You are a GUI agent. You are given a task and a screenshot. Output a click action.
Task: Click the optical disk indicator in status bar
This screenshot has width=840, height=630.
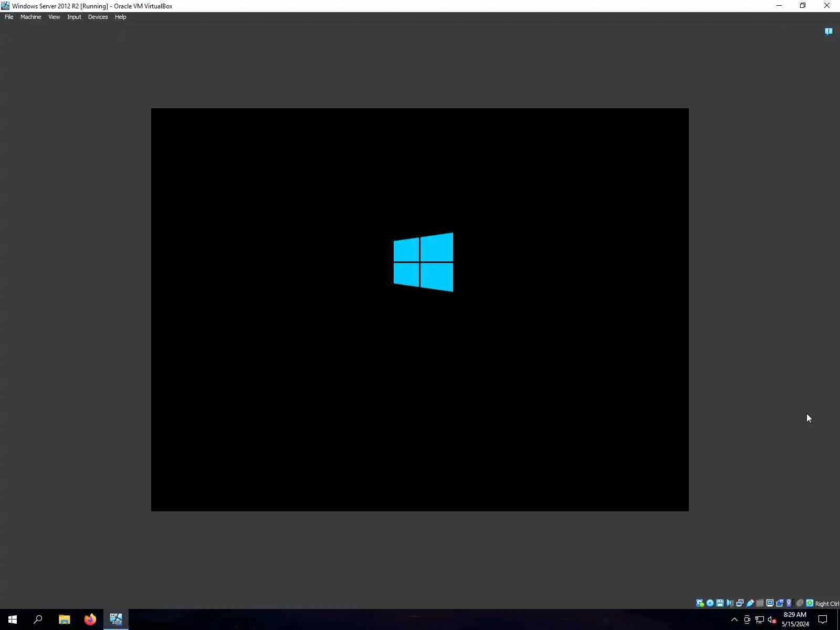710,603
